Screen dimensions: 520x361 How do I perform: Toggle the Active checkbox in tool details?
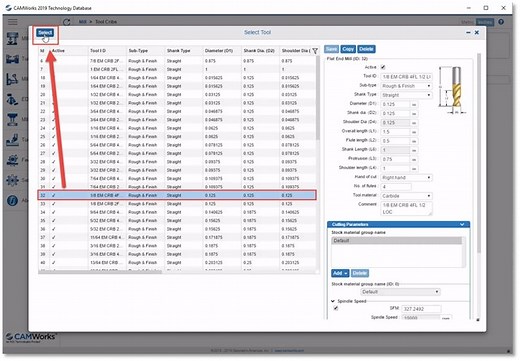pos(383,67)
